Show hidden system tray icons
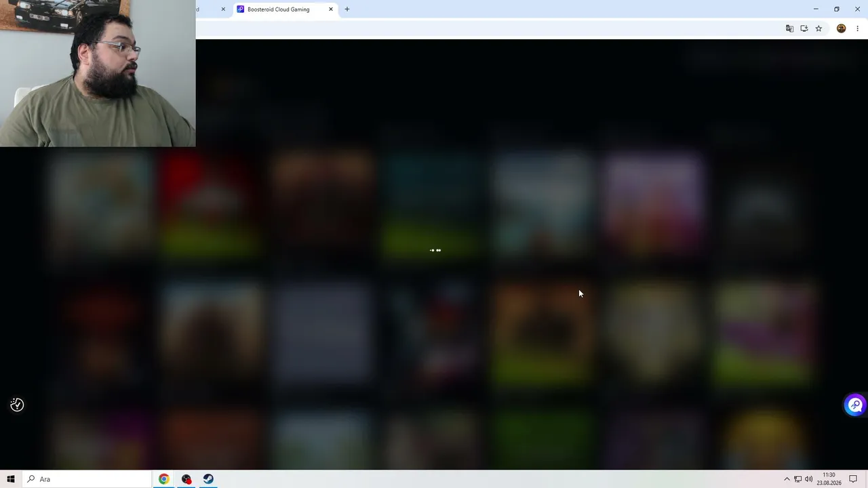This screenshot has height=488, width=868. [x=787, y=479]
